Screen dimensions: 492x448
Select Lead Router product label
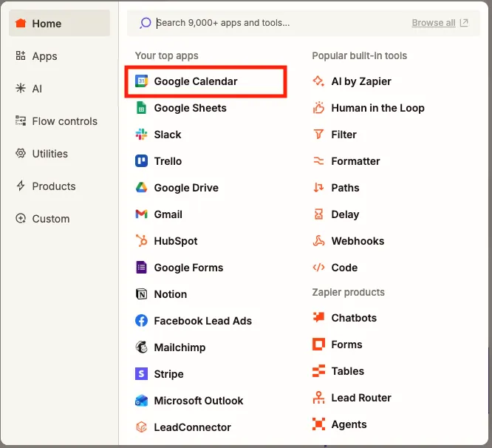361,398
